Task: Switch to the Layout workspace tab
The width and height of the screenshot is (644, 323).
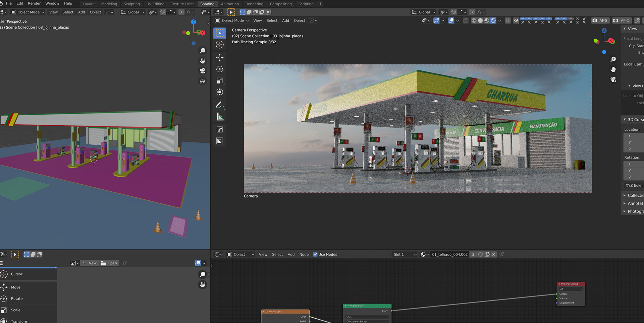Action: pos(89,4)
